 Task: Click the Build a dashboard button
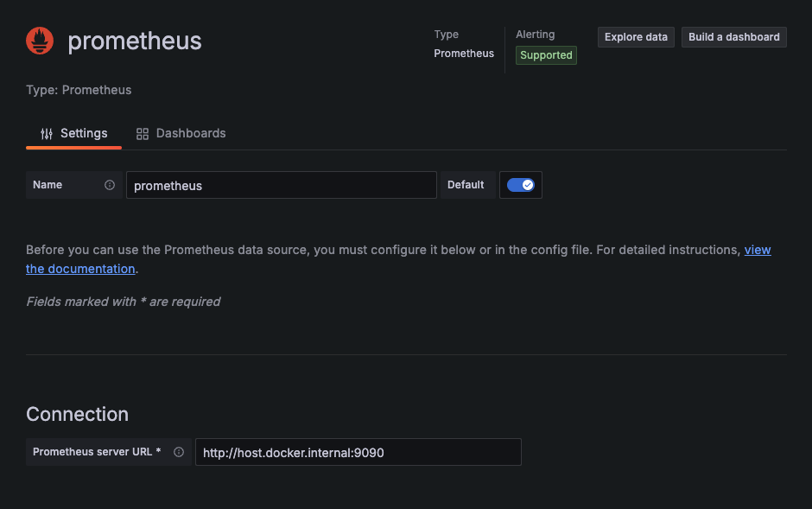tap(733, 37)
